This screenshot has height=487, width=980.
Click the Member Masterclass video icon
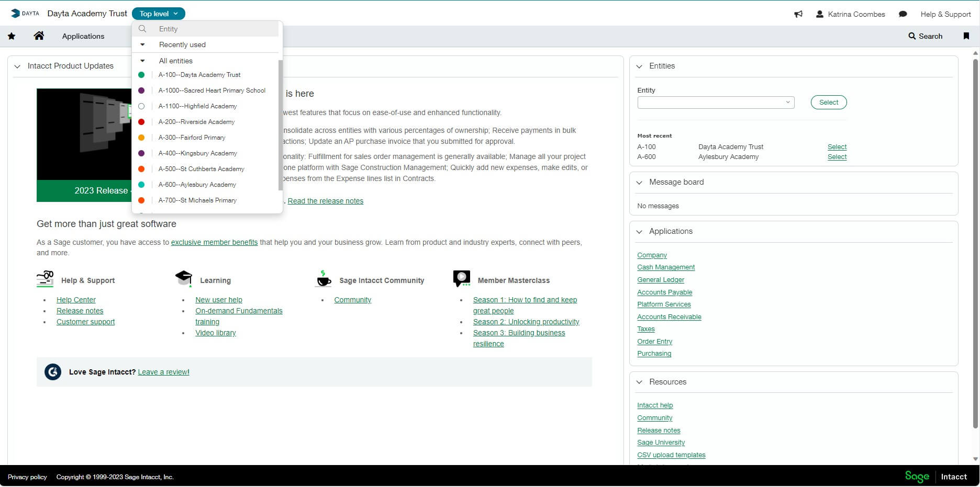click(462, 279)
